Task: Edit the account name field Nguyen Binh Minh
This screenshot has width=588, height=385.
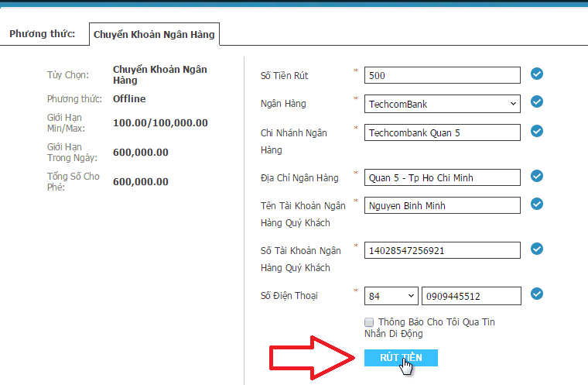Action: 442,205
